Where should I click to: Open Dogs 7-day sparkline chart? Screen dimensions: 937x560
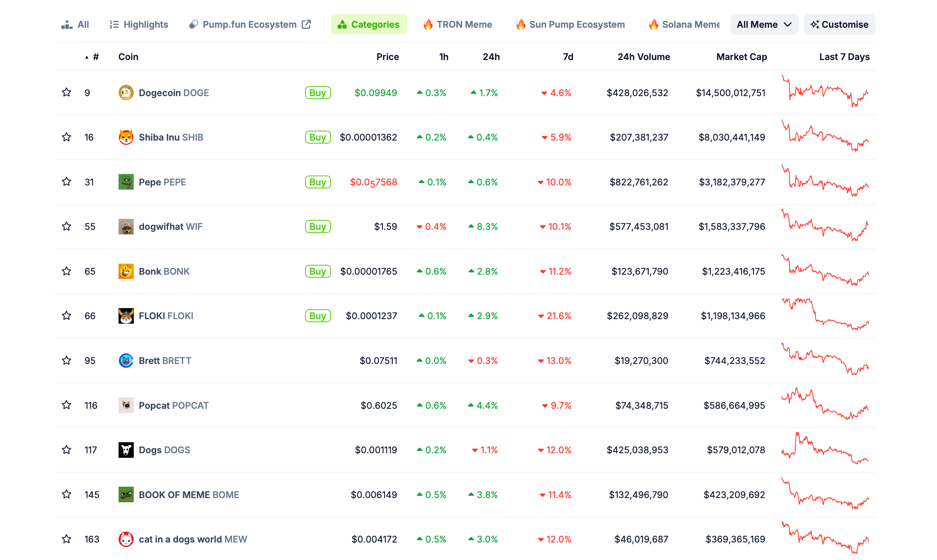[x=825, y=448]
